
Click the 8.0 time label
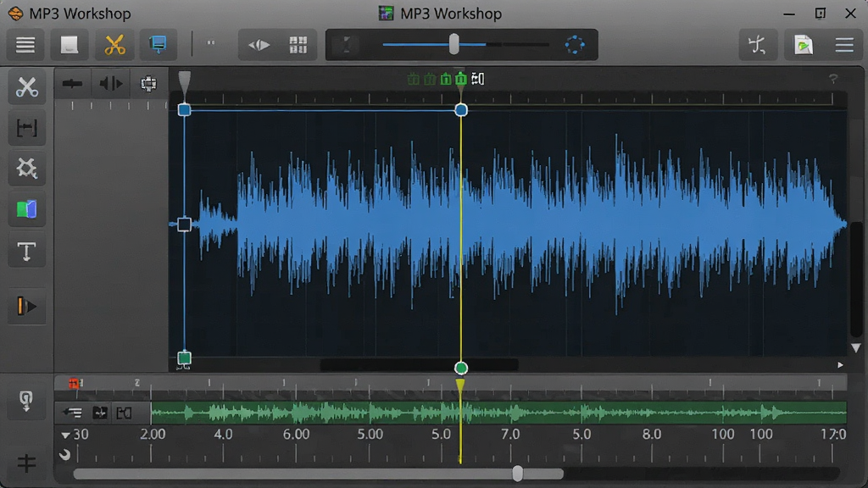(x=652, y=435)
